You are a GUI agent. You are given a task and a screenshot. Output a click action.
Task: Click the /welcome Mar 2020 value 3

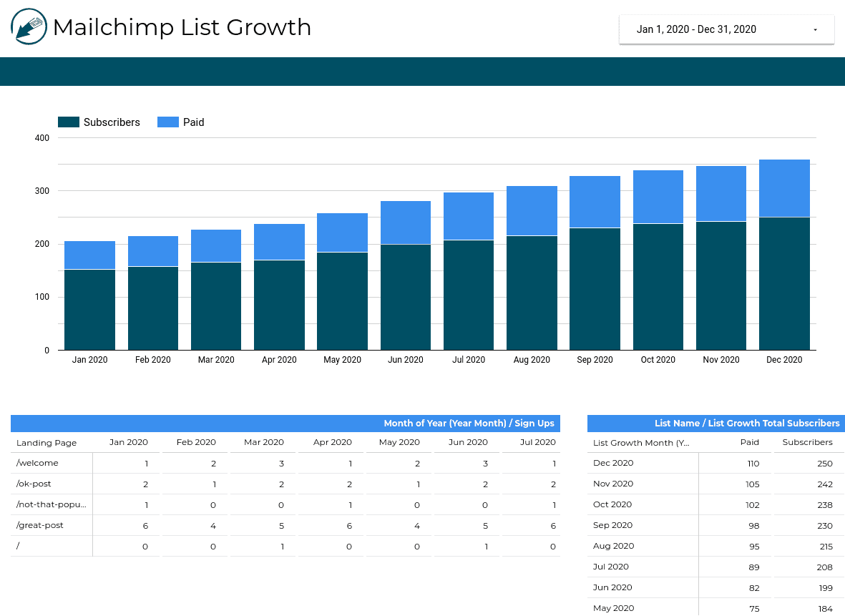click(281, 464)
